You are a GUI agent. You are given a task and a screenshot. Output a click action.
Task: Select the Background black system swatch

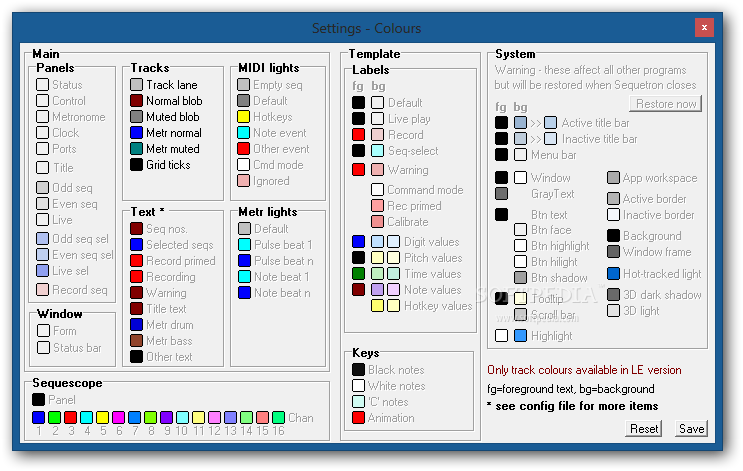[x=614, y=236]
